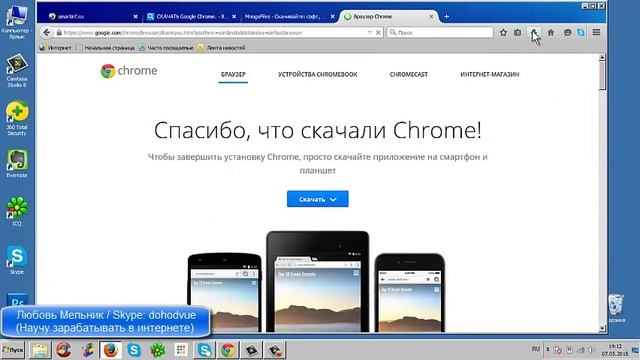Open the file explorer taskbar icon
This screenshot has width=640, height=360.
[40, 350]
